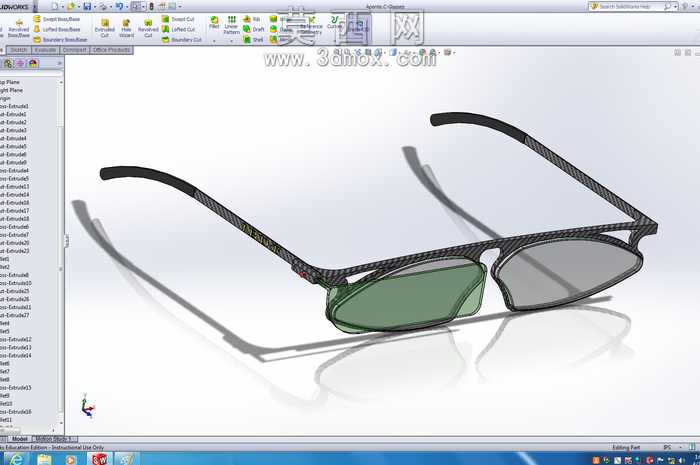The image size is (700, 465).
Task: Expand the Open file dropdown arrow
Action: (79, 7)
